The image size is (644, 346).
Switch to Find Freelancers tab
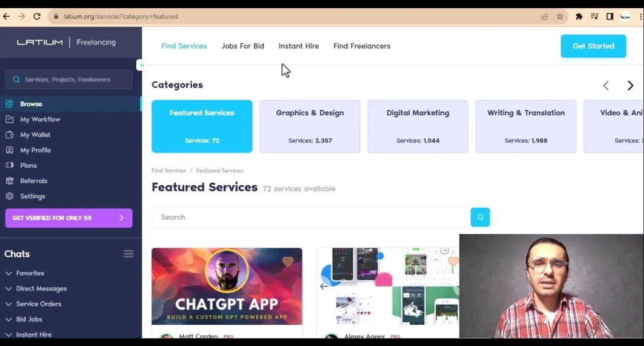coord(361,46)
